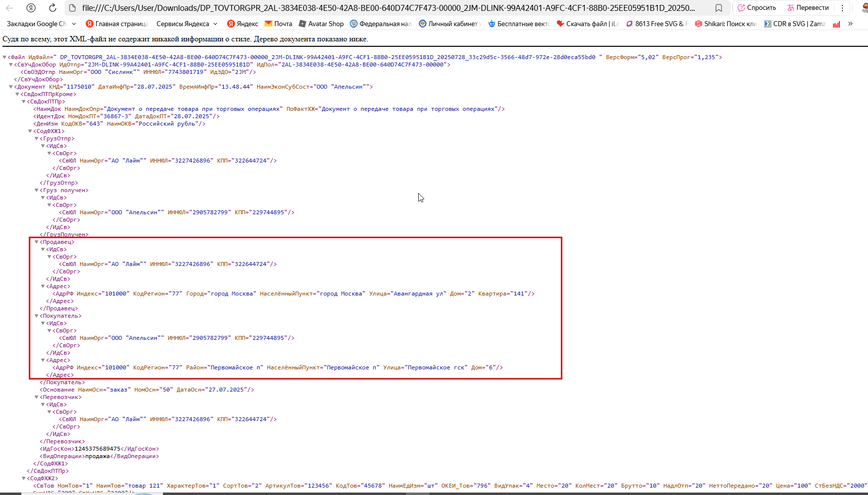868x495 pixels.
Task: Open the browser three-dot menu
Action: pos(842,8)
